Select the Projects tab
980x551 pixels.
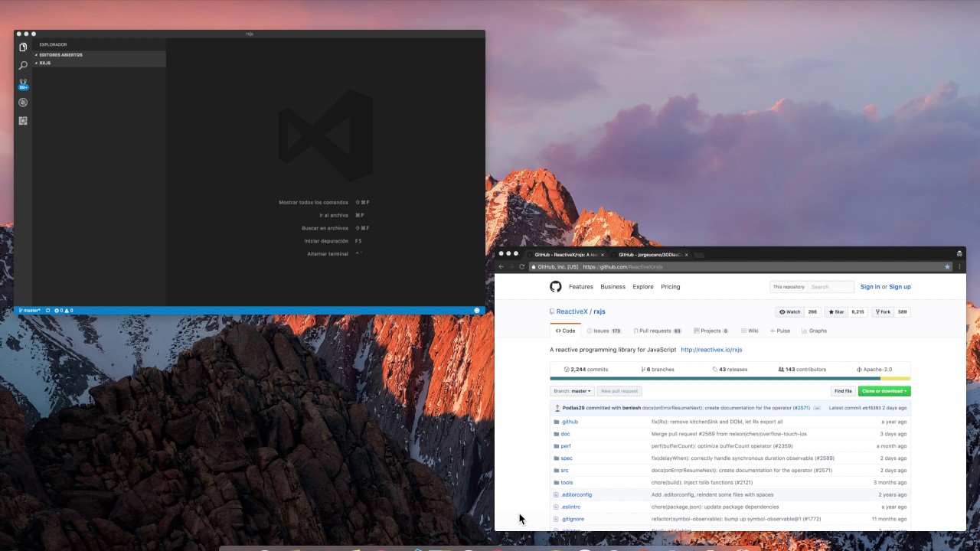click(710, 331)
